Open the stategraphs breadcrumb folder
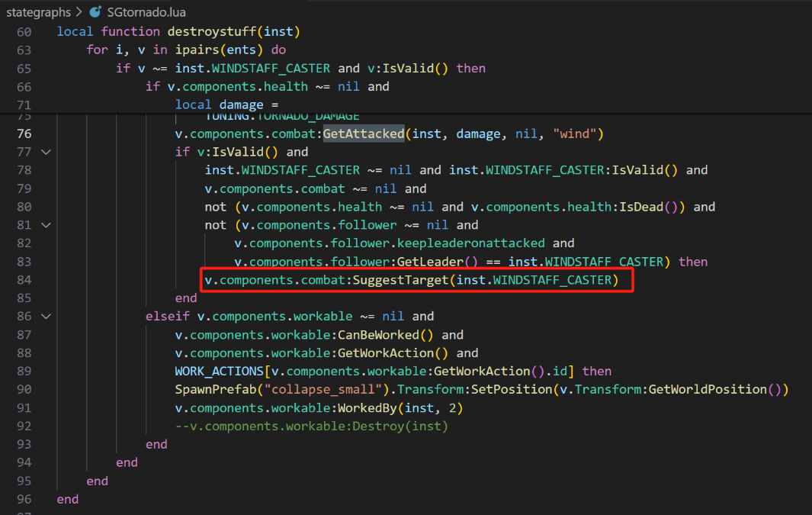812x515 pixels. click(x=38, y=12)
